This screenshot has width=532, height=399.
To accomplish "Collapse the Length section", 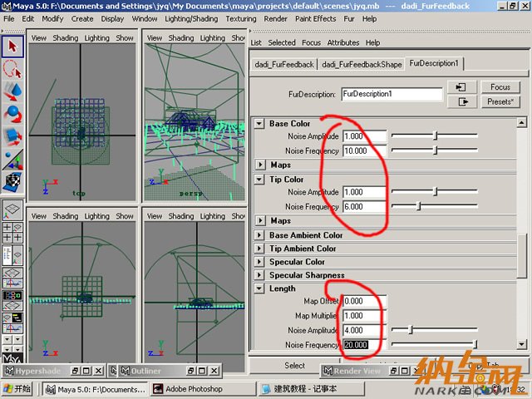I will [x=259, y=288].
